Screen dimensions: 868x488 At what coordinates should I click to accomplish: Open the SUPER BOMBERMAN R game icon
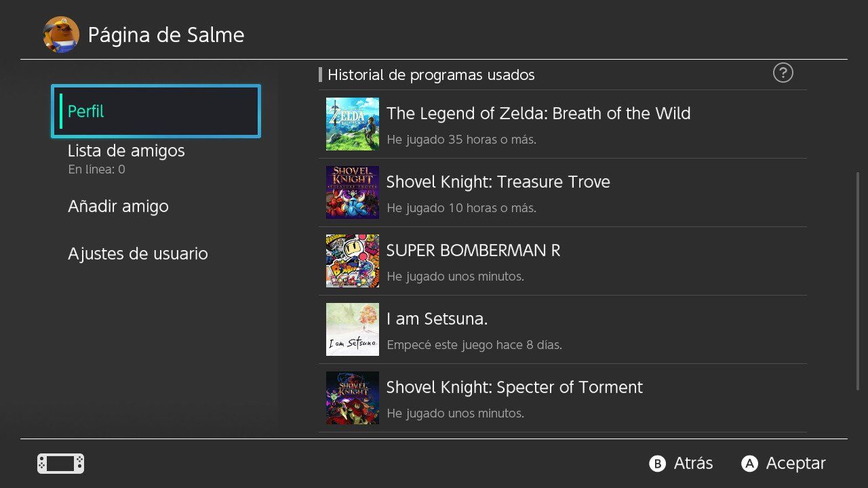point(352,261)
